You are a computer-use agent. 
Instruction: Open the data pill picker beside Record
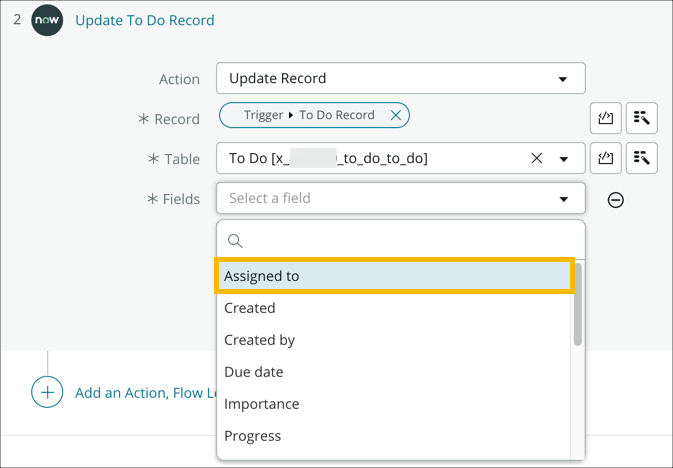point(605,118)
